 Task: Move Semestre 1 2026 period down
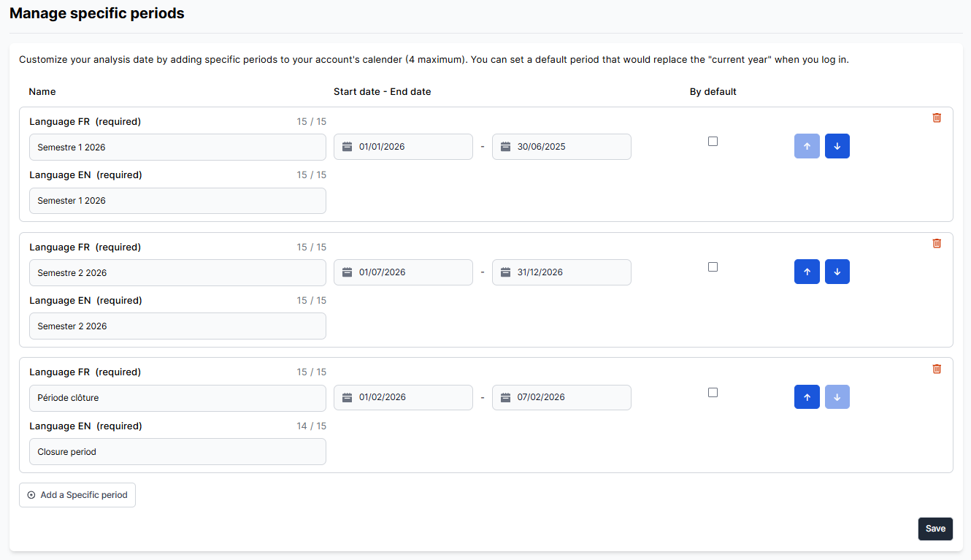tap(837, 146)
